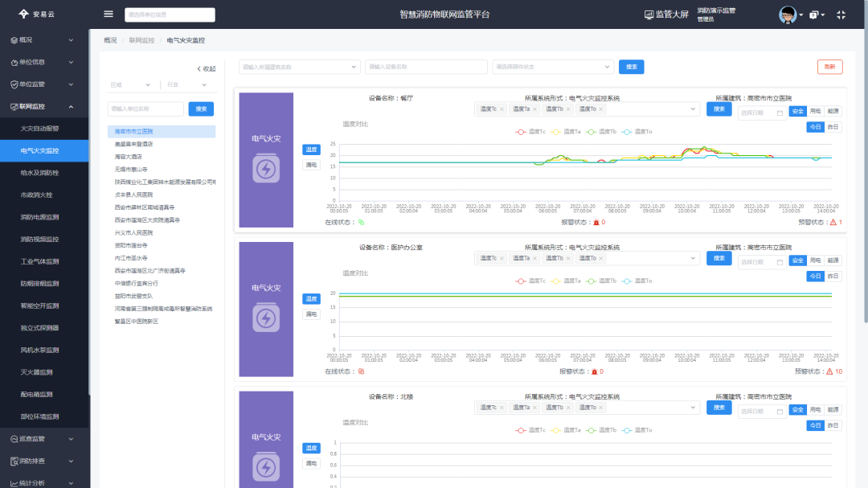Screen dimensions: 868x488
Task: Click the alarm bell icon on 餐厅 card
Action: (596, 222)
